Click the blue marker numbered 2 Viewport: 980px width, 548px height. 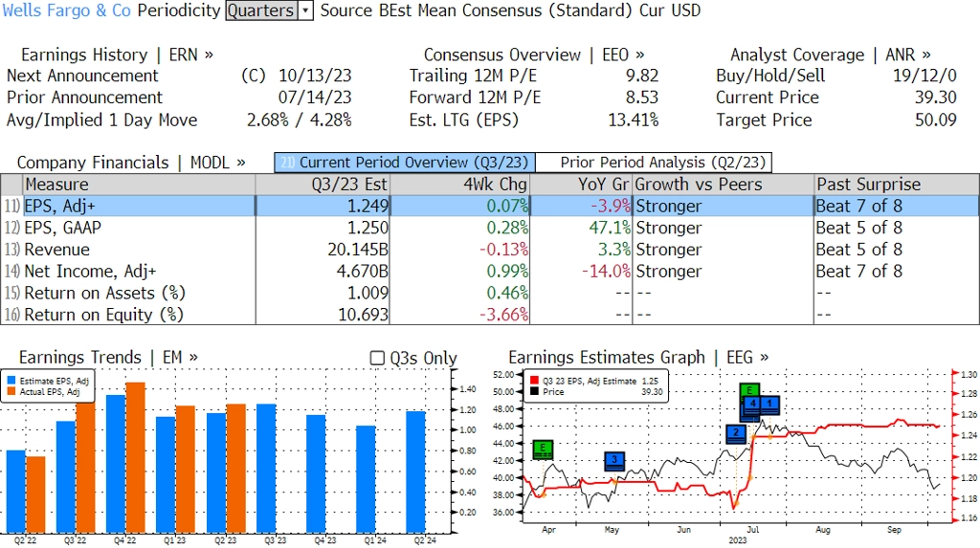(736, 433)
